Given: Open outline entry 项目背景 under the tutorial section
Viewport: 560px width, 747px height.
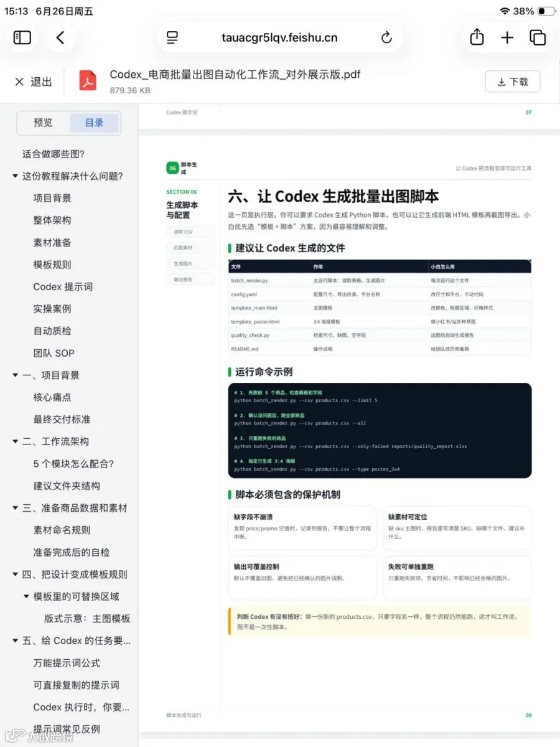Looking at the screenshot, I should pyautogui.click(x=52, y=198).
